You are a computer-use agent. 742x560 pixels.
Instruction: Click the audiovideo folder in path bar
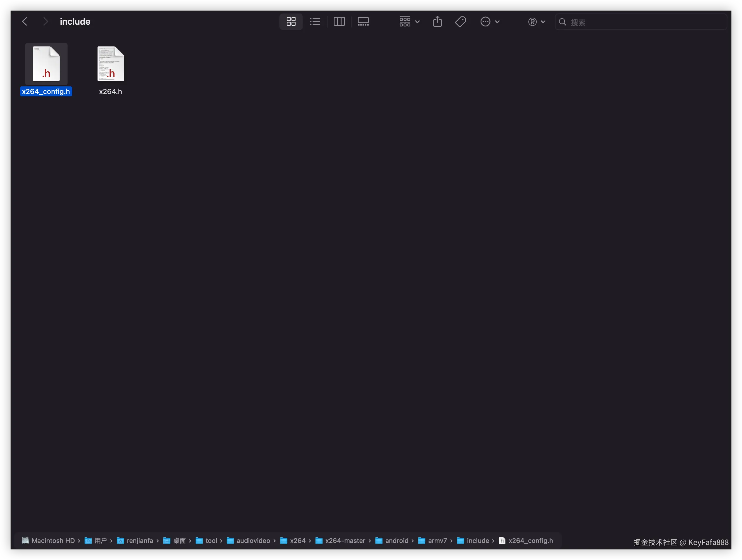tap(253, 541)
